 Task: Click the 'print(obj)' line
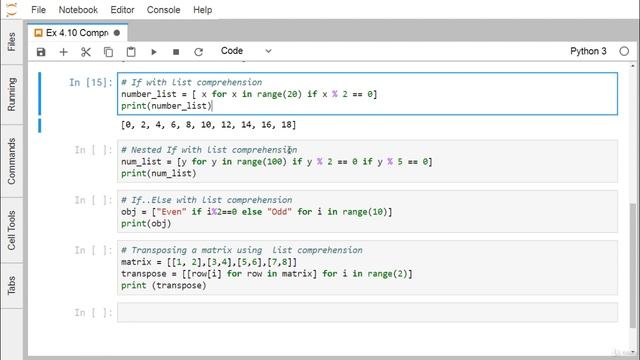click(146, 224)
